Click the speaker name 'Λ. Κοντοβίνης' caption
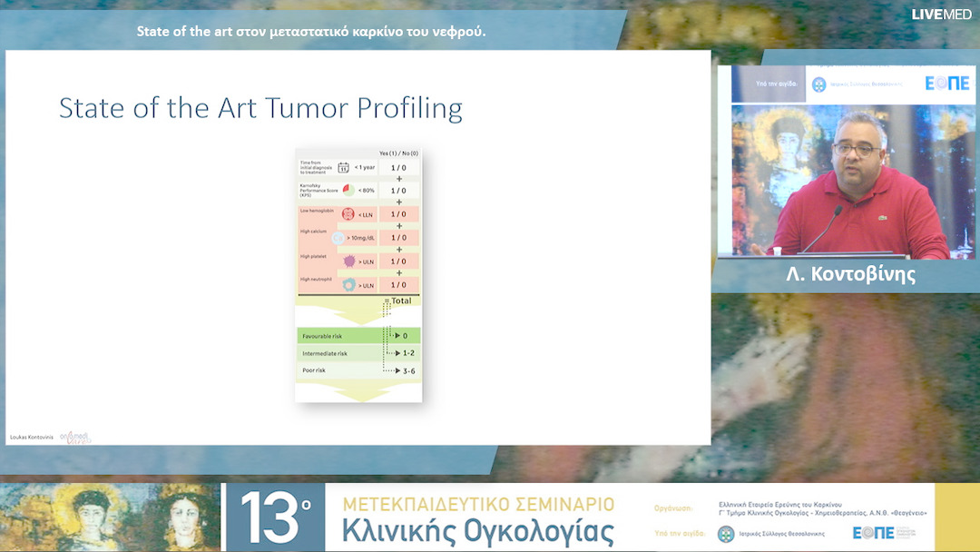This screenshot has height=552, width=980. tap(850, 275)
